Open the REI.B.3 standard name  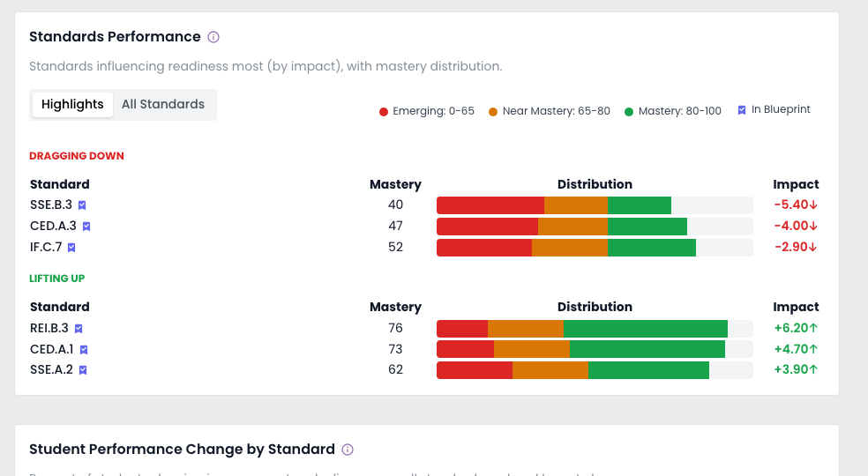(49, 328)
